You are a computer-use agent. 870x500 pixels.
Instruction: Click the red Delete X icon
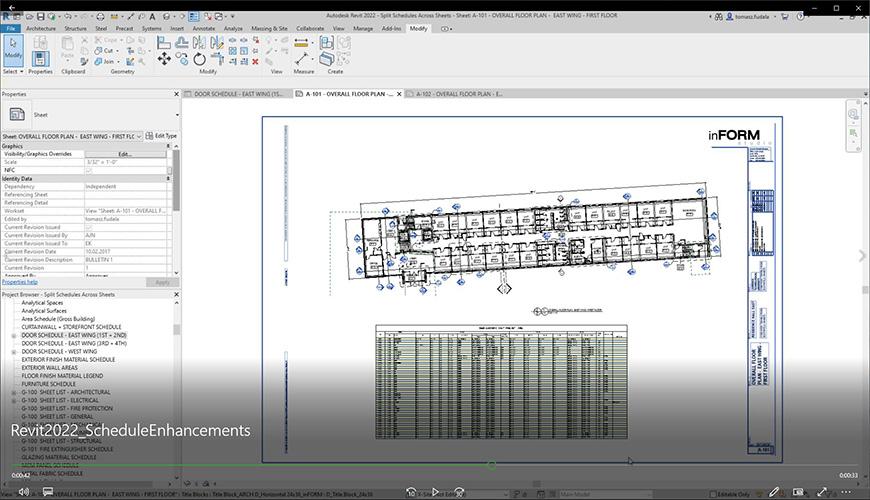coord(255,62)
